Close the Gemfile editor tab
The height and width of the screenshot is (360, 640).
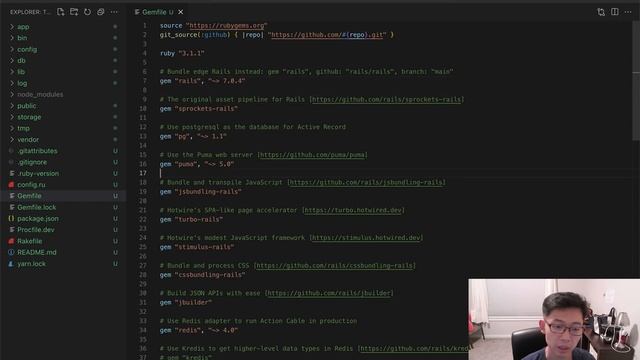[x=181, y=12]
